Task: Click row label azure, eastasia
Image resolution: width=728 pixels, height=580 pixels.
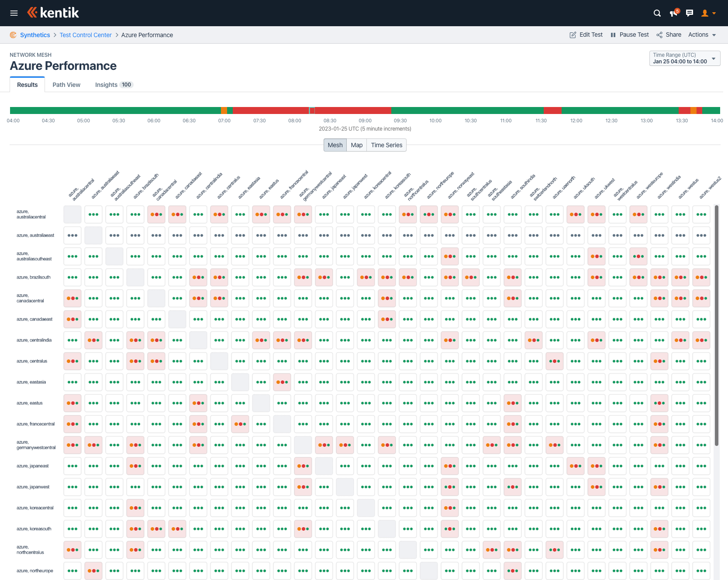Action: tap(31, 382)
